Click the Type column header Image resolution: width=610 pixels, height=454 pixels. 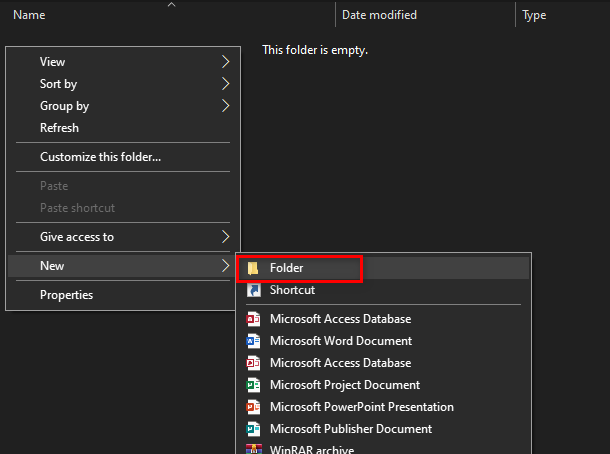[x=534, y=15]
